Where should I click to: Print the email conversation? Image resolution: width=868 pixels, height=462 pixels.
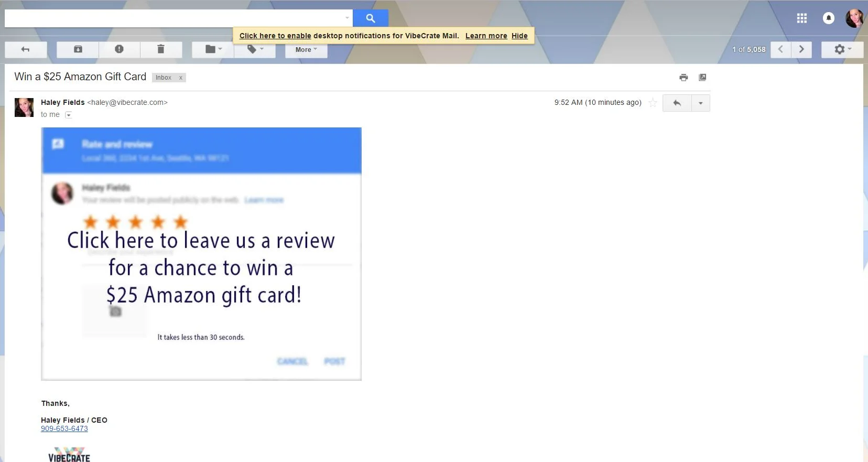[x=683, y=78]
